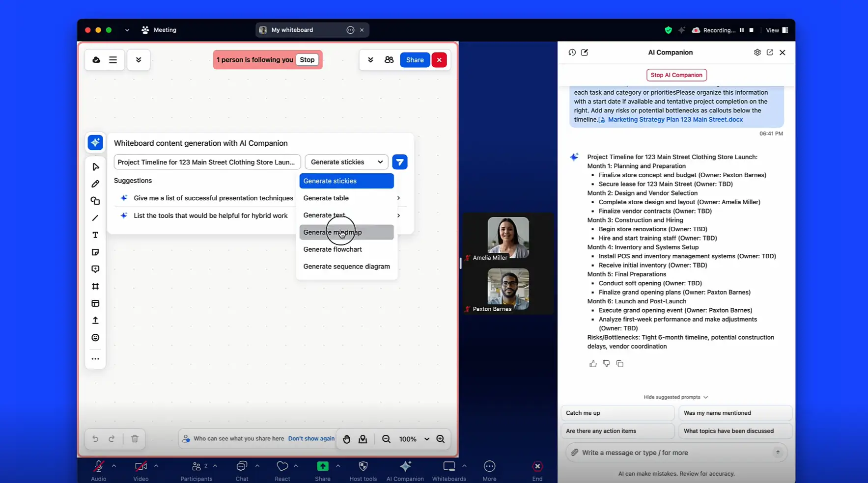Open the templates tool
Image resolution: width=868 pixels, height=483 pixels.
coord(95,303)
